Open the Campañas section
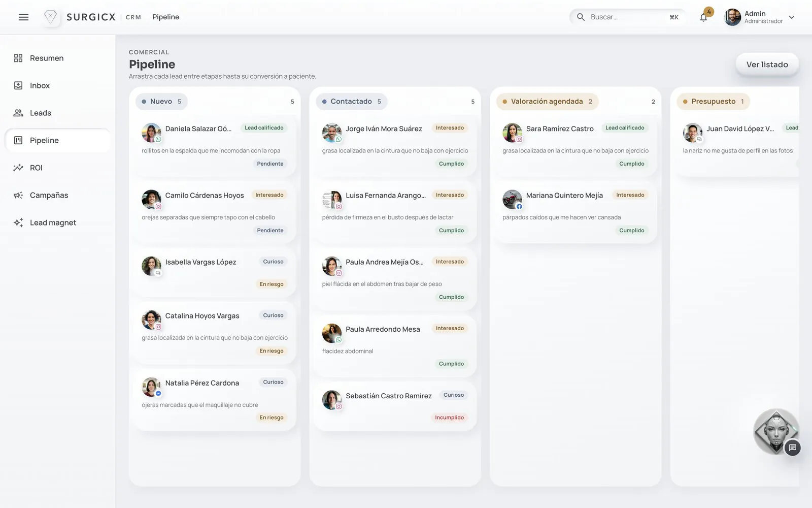This screenshot has width=812, height=508. point(58,196)
